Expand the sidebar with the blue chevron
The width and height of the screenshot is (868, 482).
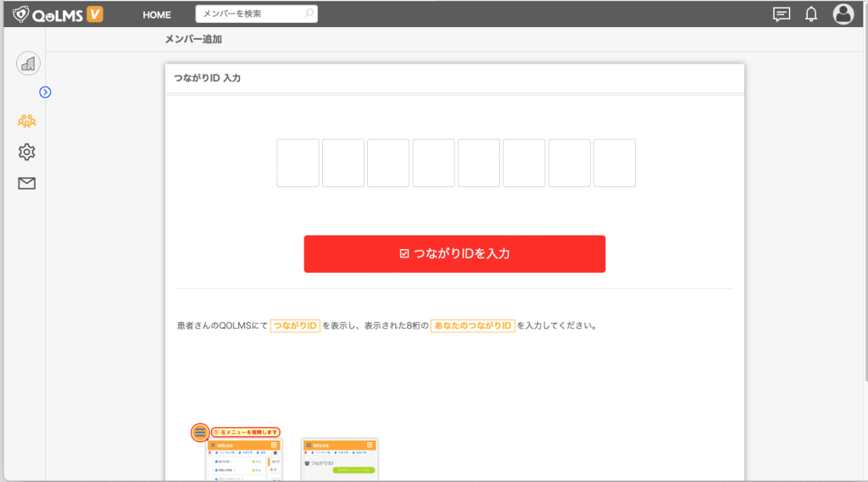tap(46, 92)
